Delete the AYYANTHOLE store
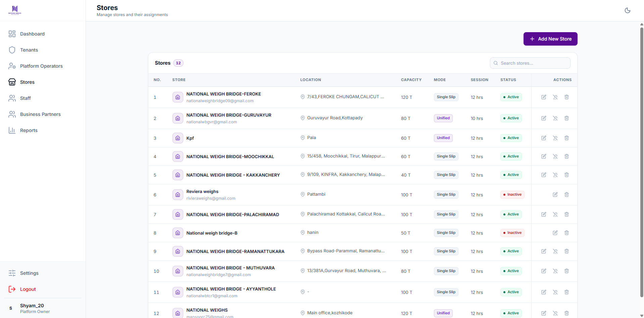This screenshot has width=644, height=318. pos(566,292)
